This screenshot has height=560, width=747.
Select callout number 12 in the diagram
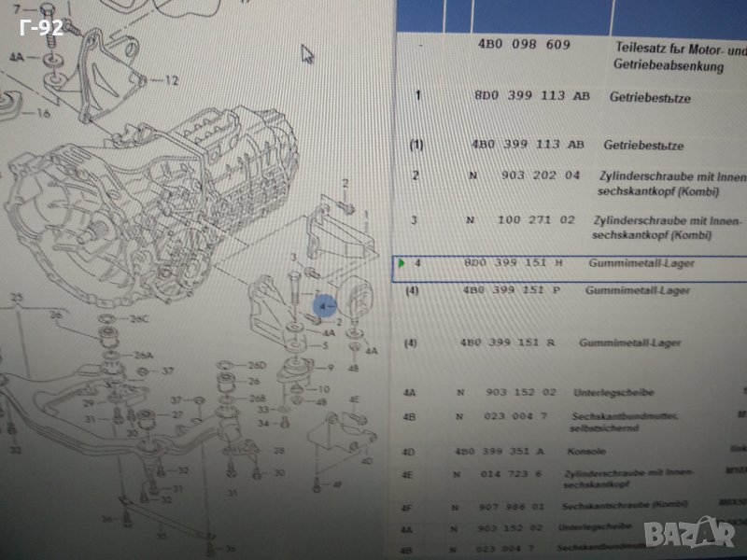coord(171,81)
